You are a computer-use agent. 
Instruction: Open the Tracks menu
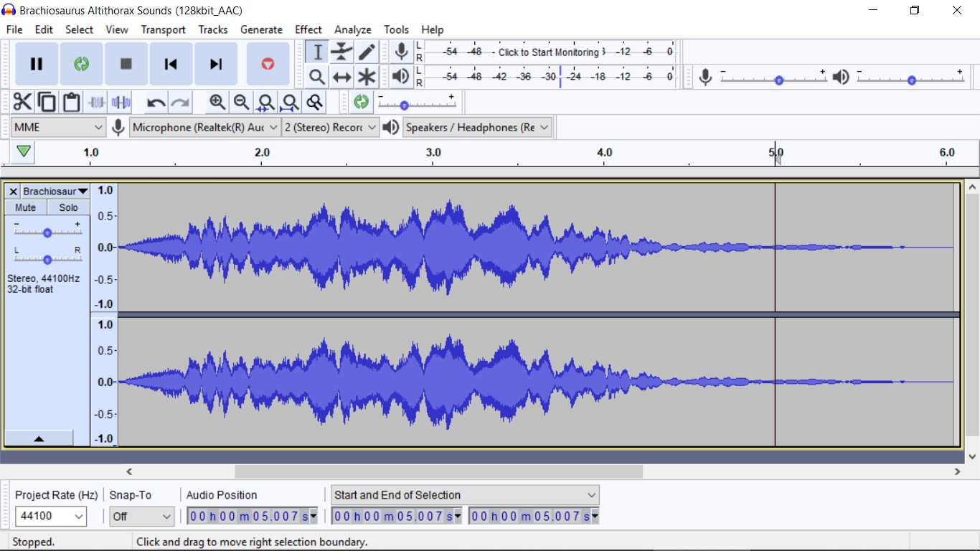(x=213, y=29)
